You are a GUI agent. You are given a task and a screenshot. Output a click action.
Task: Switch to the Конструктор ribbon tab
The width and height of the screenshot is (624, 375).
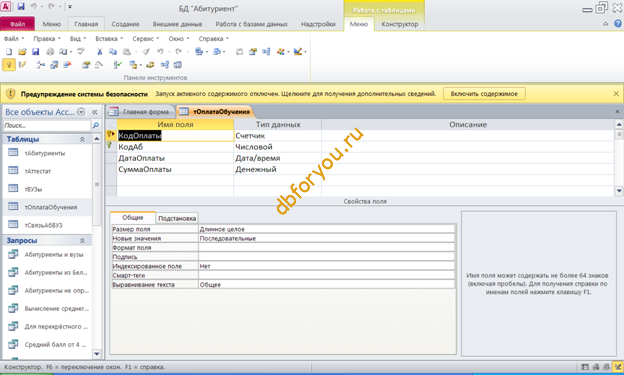click(x=400, y=24)
